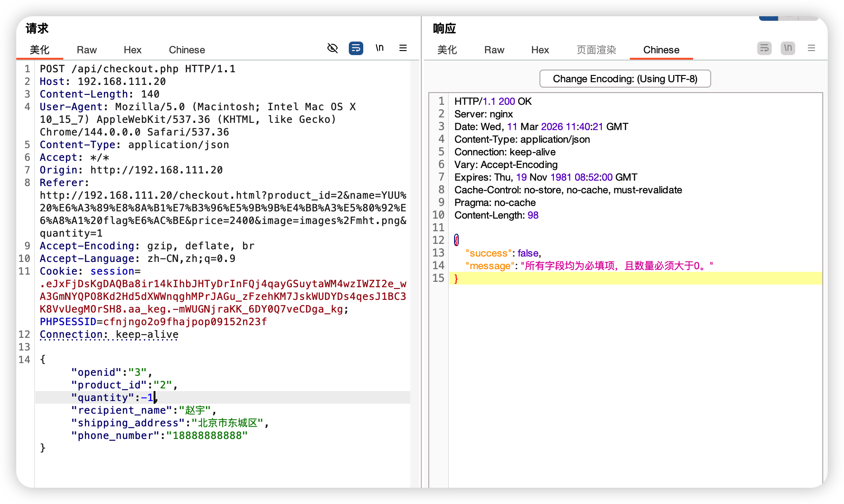Viewport: 844px width, 504px height.
Task: Click the Change Encoding (Using UTF-8) button
Action: pos(625,79)
